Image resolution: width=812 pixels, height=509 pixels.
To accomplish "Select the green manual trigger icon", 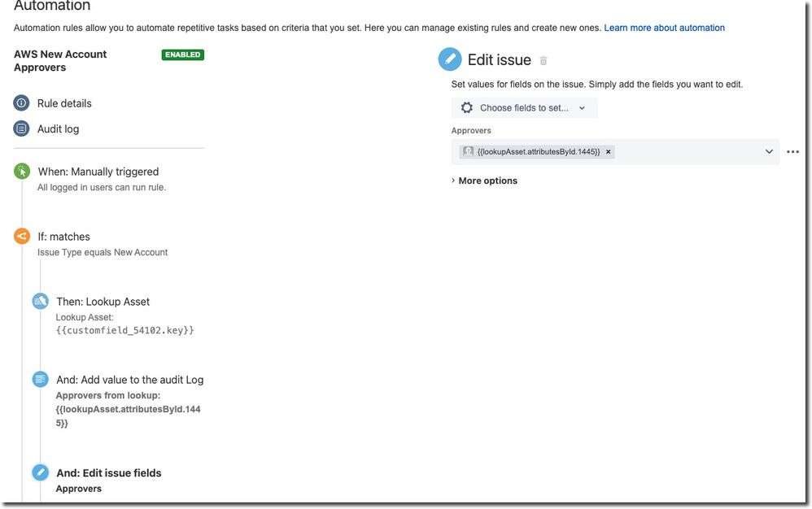I will [22, 172].
